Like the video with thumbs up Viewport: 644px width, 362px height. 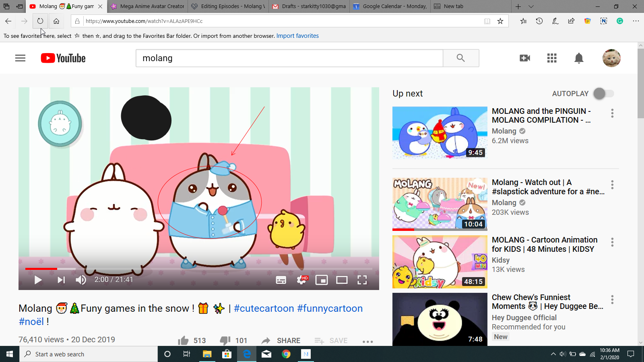coord(183,341)
